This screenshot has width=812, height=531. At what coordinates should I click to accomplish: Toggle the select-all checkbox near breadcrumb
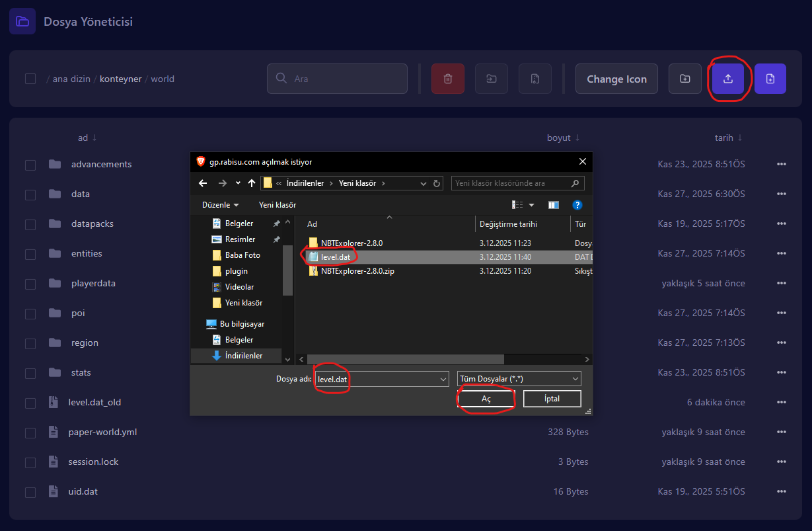(x=30, y=79)
